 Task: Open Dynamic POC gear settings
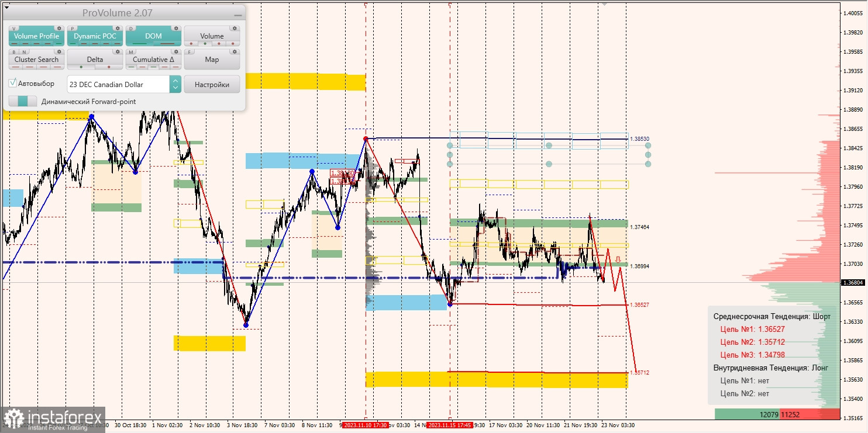click(x=118, y=28)
